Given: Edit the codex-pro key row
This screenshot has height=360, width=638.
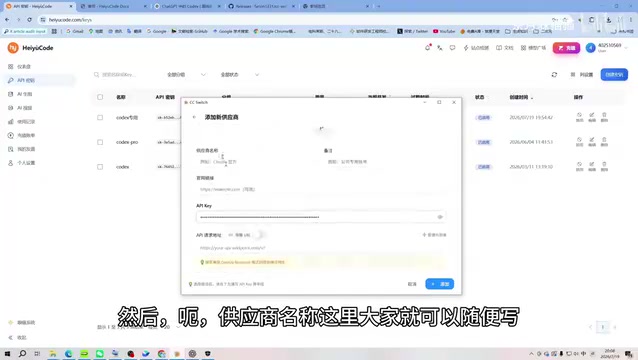Looking at the screenshot, I should [592, 142].
